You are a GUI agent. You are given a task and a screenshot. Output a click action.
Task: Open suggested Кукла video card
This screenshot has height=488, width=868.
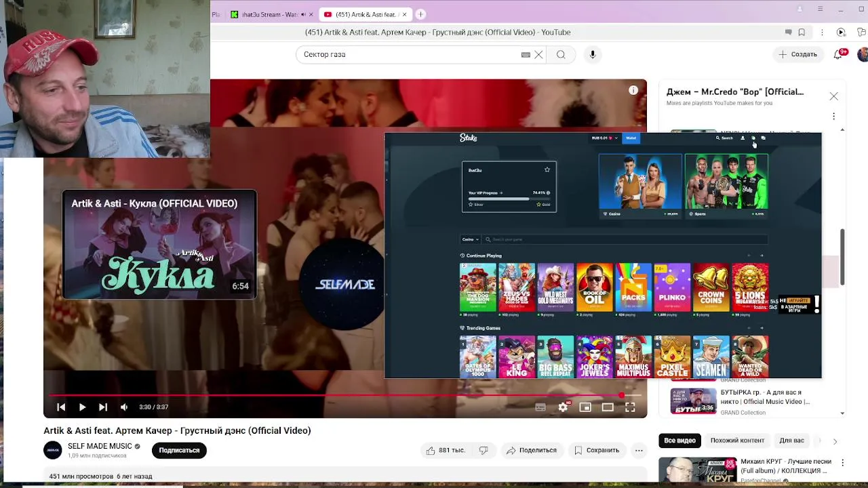pyautogui.click(x=159, y=245)
